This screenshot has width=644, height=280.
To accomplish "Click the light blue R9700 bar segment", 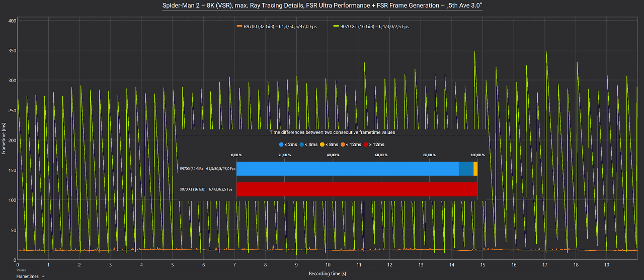I will [x=347, y=169].
